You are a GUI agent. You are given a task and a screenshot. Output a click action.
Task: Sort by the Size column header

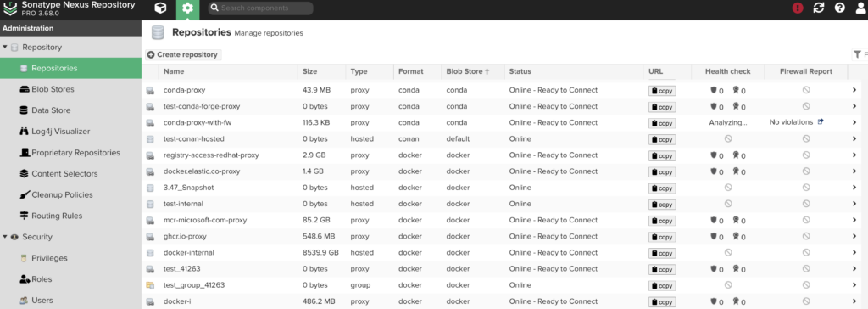coord(321,71)
